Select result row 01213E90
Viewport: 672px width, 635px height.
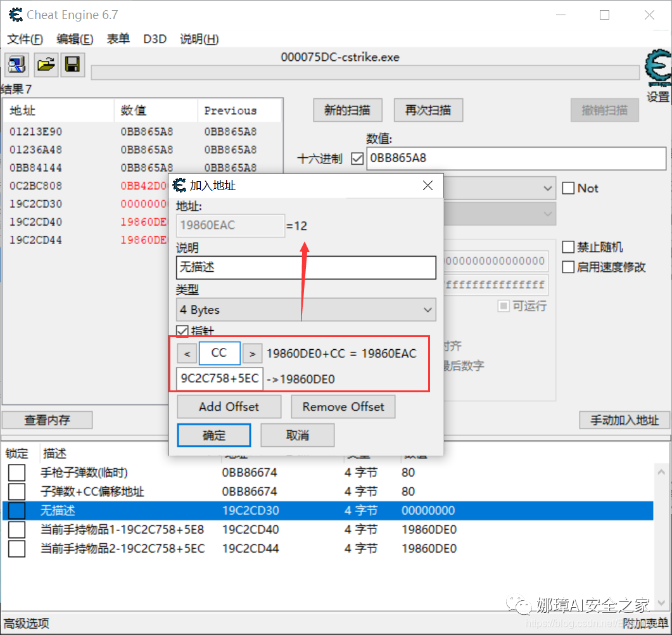[x=143, y=132]
